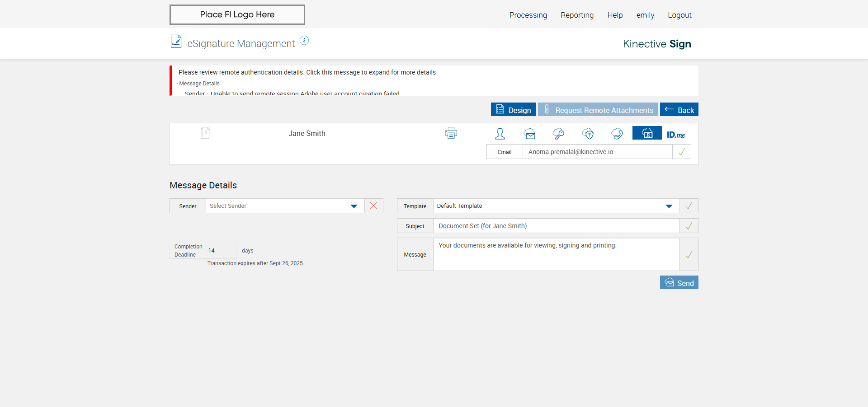Go back with the Back button

(x=679, y=110)
